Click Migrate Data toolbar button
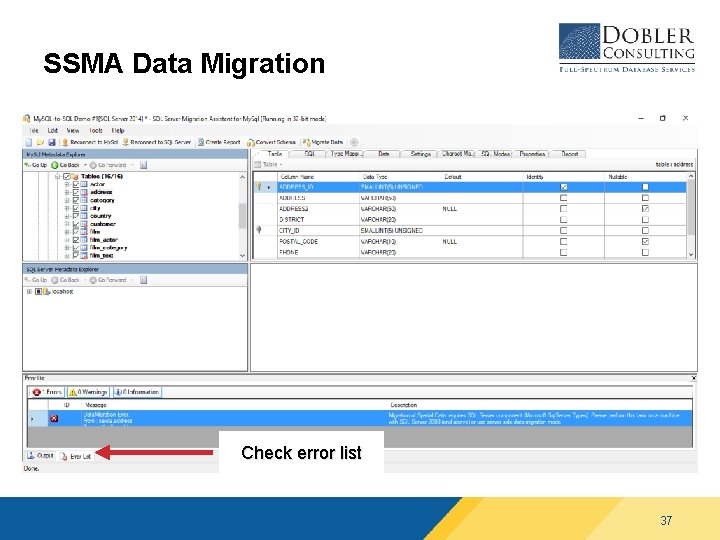 [322, 142]
